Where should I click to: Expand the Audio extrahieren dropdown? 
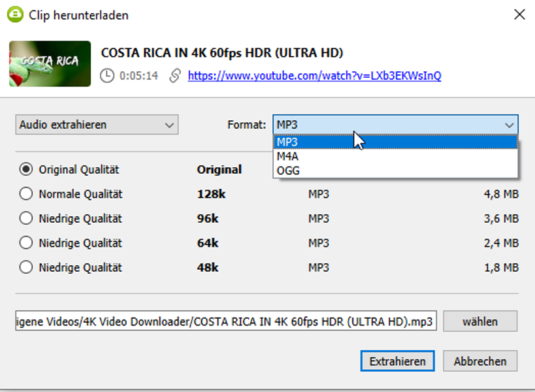coord(97,125)
